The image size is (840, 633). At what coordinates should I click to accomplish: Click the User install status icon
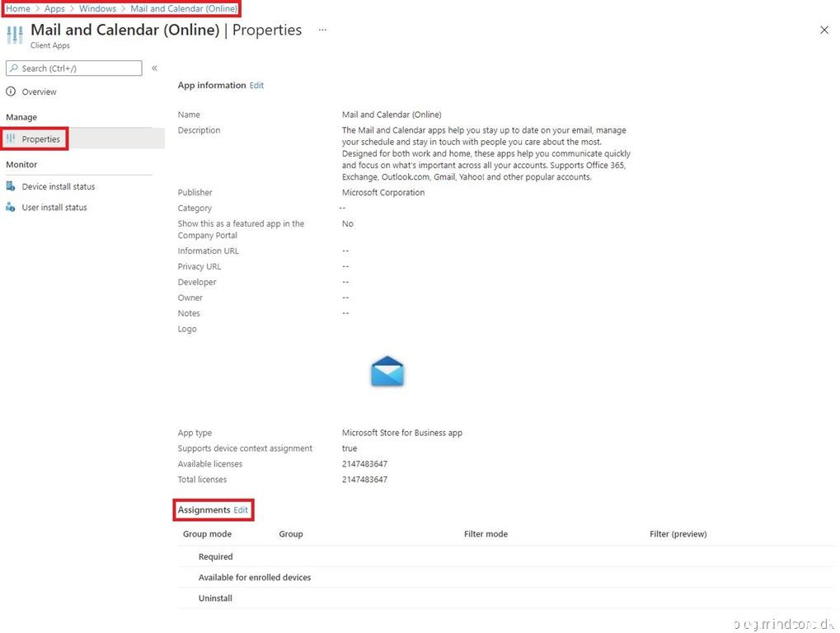11,208
